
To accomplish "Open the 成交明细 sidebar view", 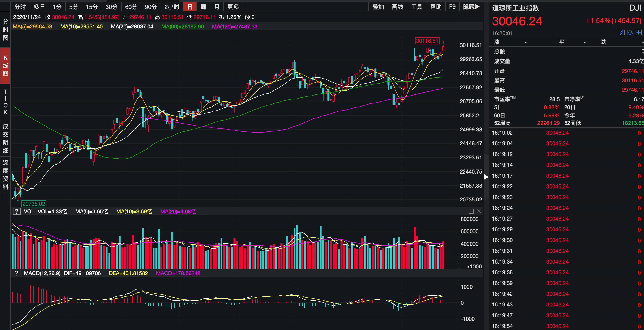I will click(x=5, y=138).
